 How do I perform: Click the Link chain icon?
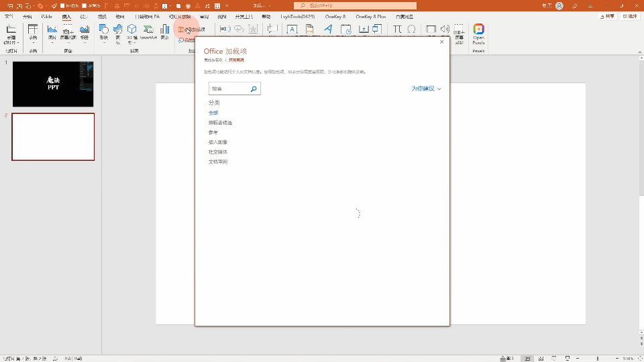239,29
